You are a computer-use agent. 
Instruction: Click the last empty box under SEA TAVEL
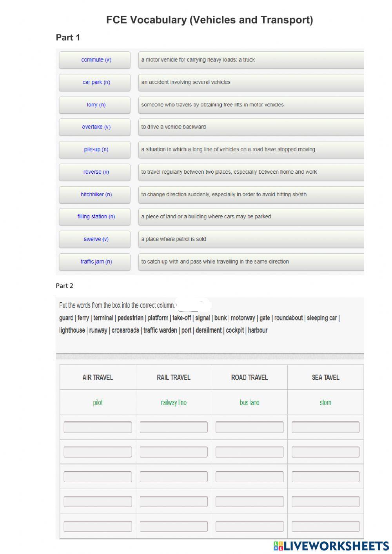click(x=326, y=526)
